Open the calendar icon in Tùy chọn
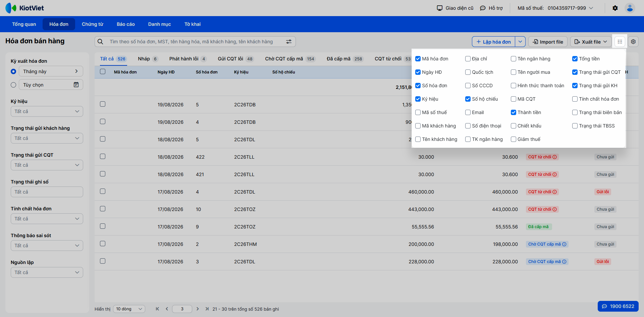Screen dimensions: 644x317 [x=76, y=85]
